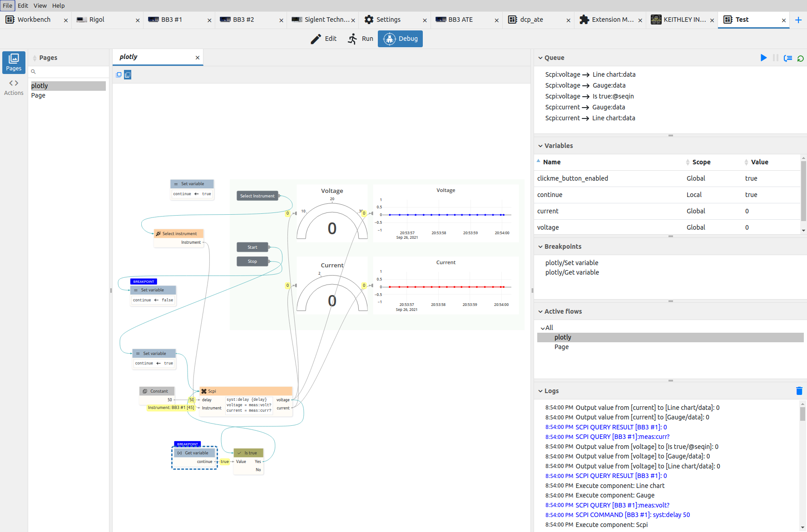
Task: Toggle the highlighted dotted-frame icon on plotly toolbar
Action: 128,75
